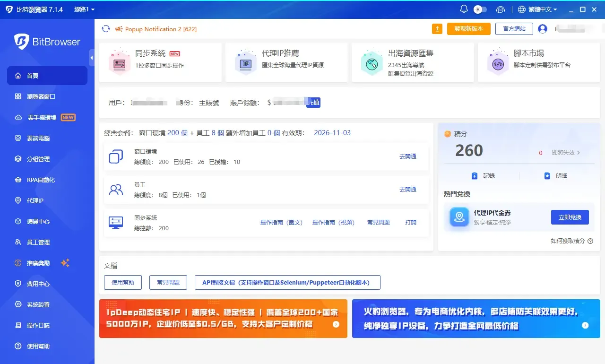Screen dimensions: 605x364
Task: Open 雲端電腦 in sidebar
Action: (x=47, y=138)
